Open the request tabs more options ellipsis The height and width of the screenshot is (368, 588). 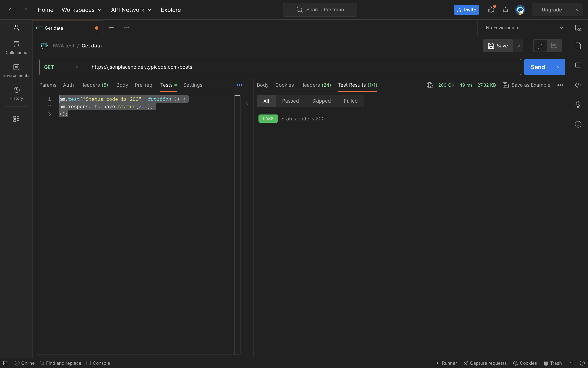pyautogui.click(x=239, y=85)
